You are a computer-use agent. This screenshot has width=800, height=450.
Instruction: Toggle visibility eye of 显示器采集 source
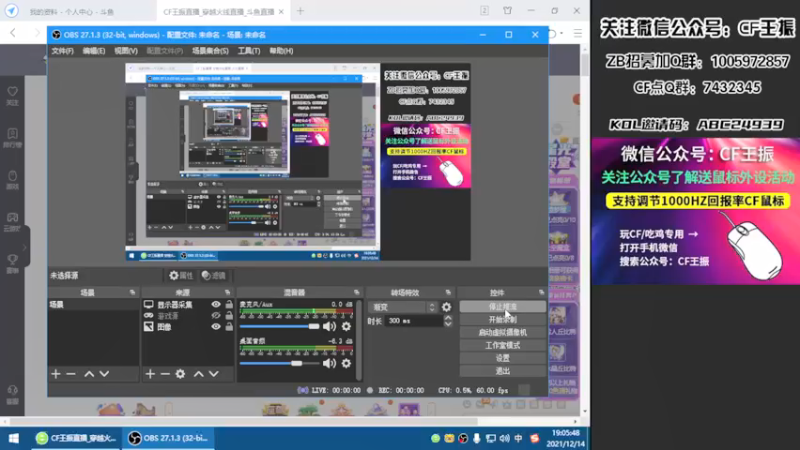pos(216,305)
